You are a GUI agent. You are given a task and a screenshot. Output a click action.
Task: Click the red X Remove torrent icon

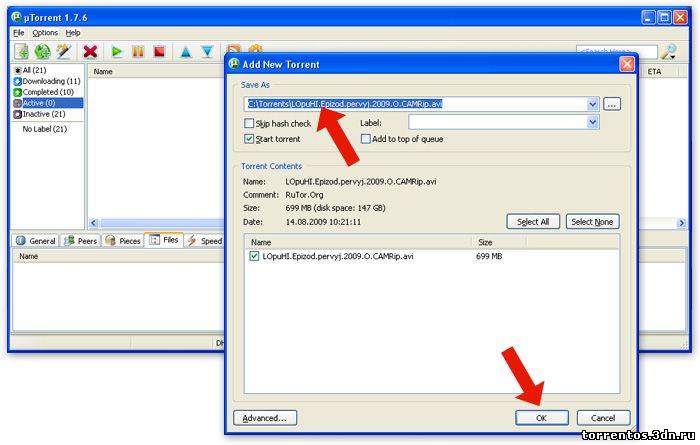[x=91, y=51]
